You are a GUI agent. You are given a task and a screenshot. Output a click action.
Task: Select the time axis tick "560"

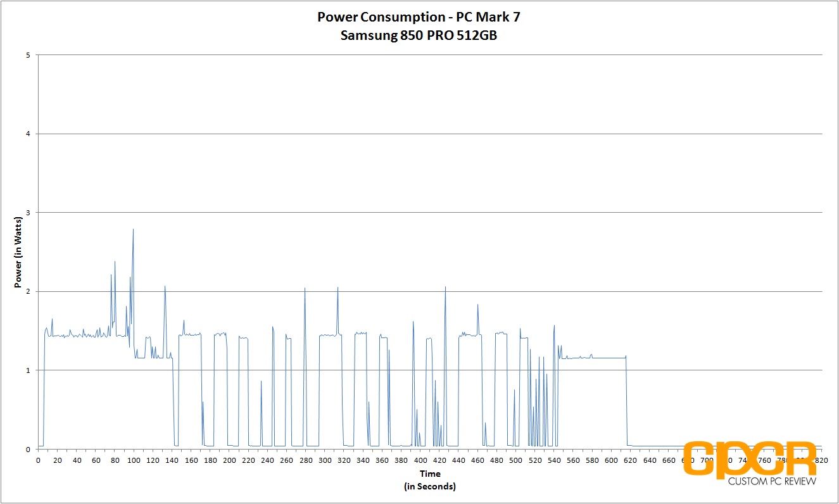[x=574, y=460]
